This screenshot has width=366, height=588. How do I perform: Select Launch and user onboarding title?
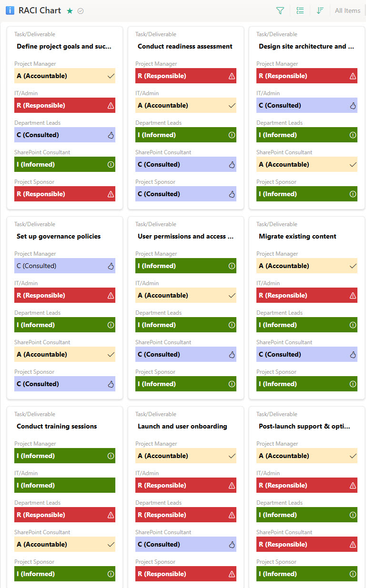(182, 426)
